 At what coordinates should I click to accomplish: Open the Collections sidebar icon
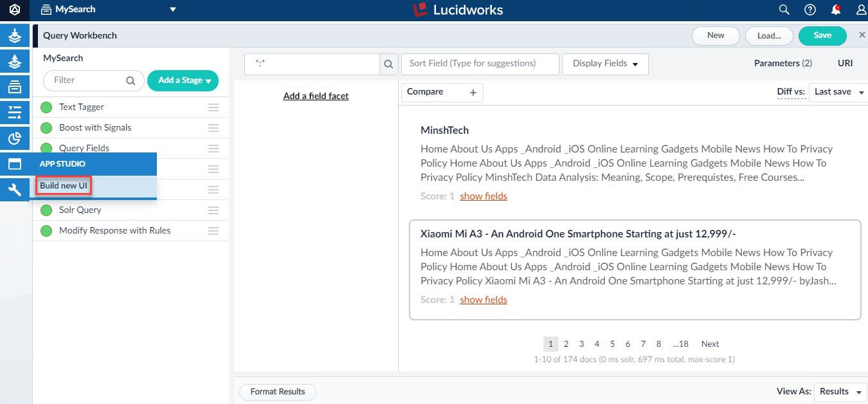tap(15, 87)
